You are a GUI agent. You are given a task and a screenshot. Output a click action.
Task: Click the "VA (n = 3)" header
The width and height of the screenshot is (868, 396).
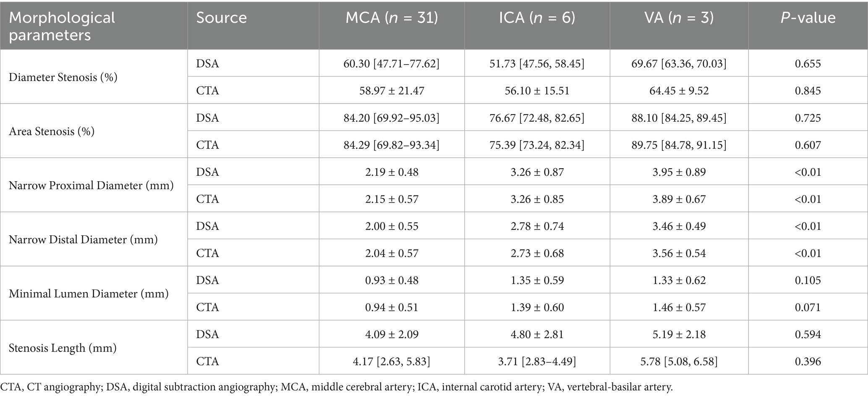pyautogui.click(x=679, y=18)
